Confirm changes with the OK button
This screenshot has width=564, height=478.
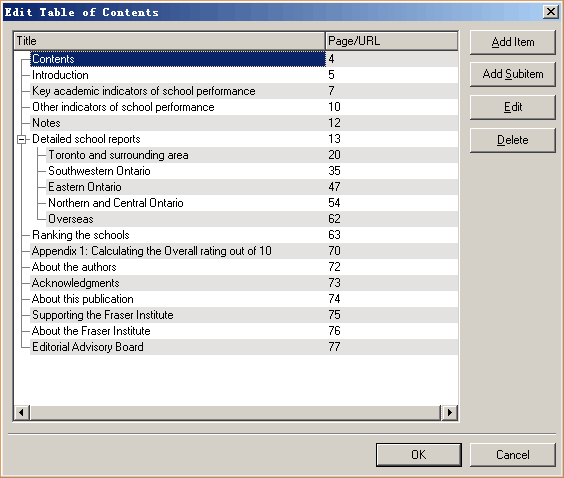pyautogui.click(x=419, y=455)
